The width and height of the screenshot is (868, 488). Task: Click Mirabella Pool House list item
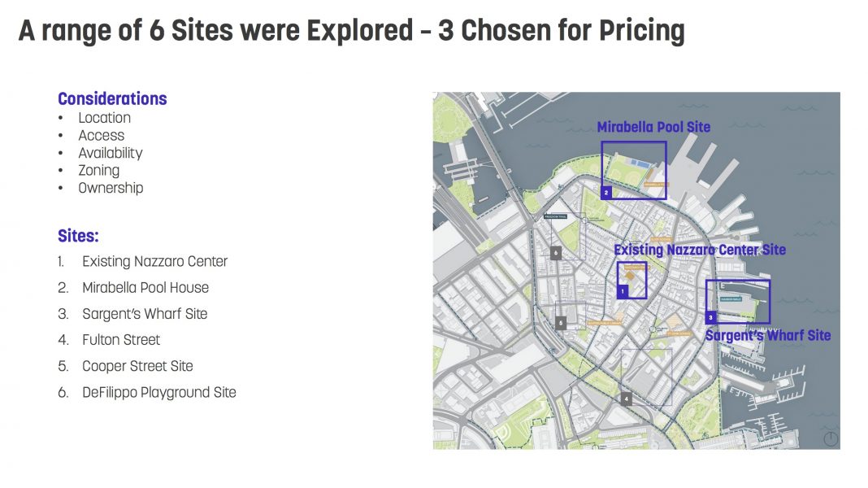tap(145, 287)
